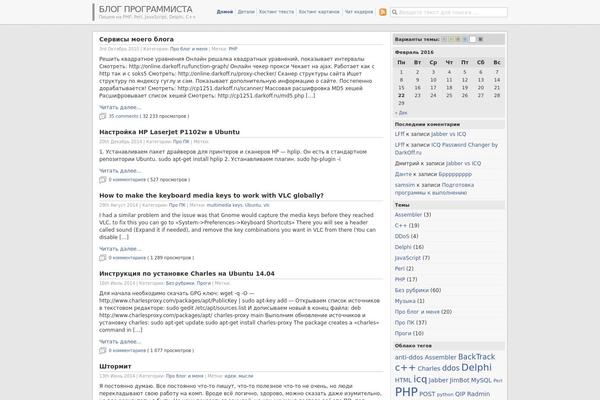Click large PHP in the tag cloud

click(406, 392)
